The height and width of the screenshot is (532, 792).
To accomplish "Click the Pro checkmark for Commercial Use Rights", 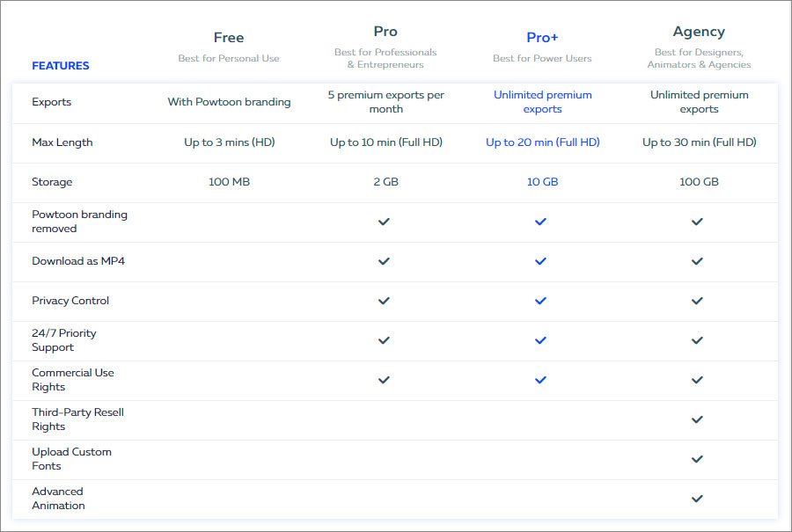I will (384, 380).
